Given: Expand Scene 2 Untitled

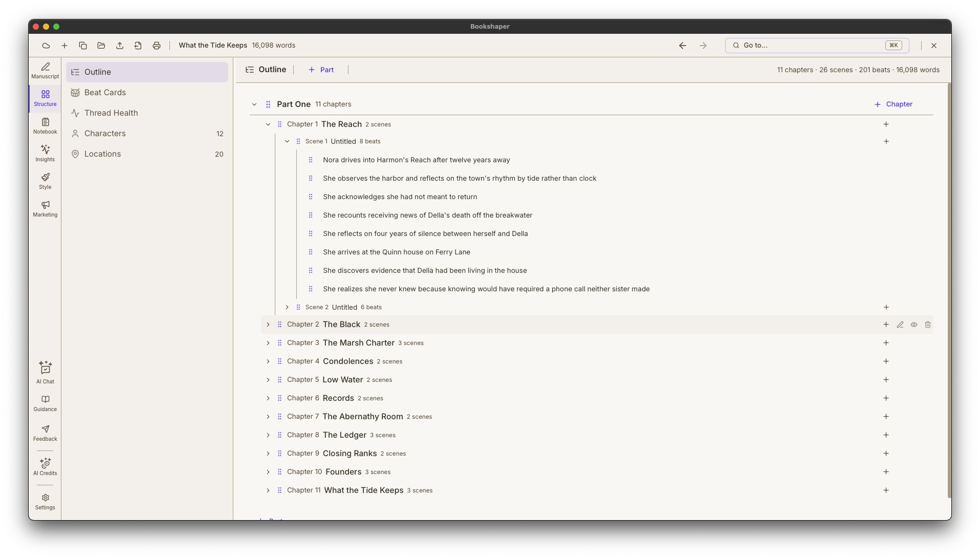Looking at the screenshot, I should click(287, 307).
